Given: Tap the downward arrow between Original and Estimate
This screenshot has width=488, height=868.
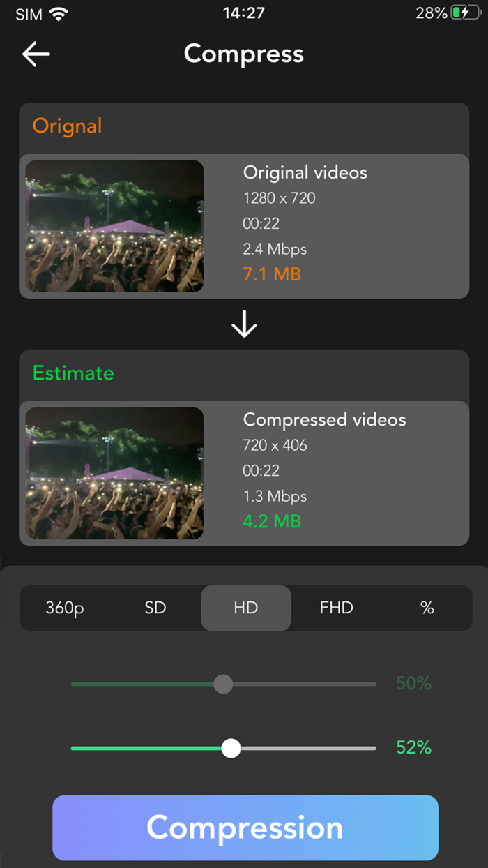Looking at the screenshot, I should click(244, 322).
